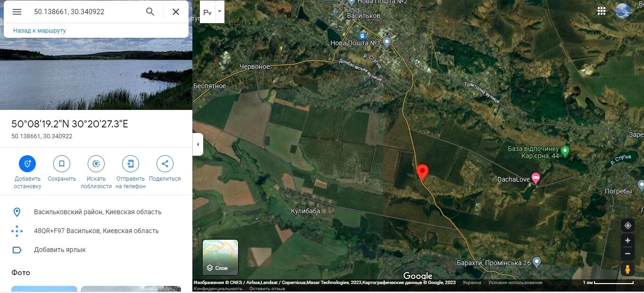
Task: Open the Google account avatar
Action: 623,11
